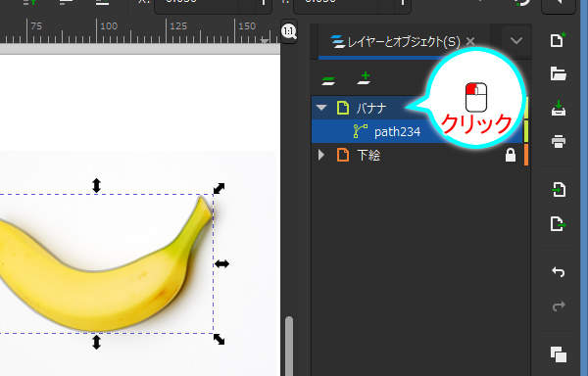Unlock the 下絵 layer
588x376 pixels.
coord(510,155)
